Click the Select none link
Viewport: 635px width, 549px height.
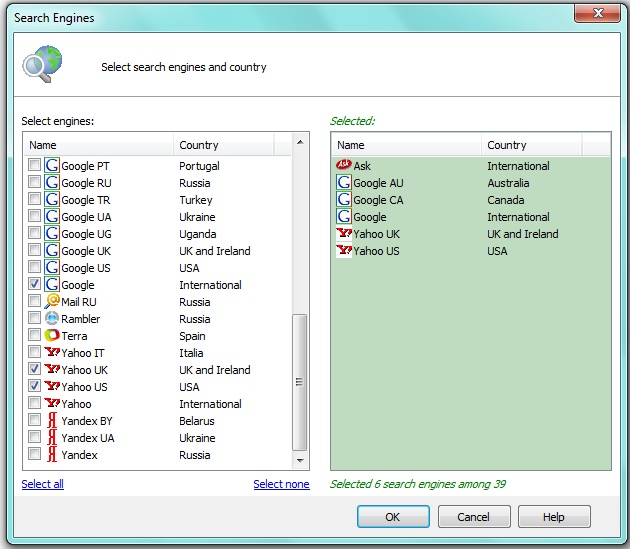click(x=281, y=484)
